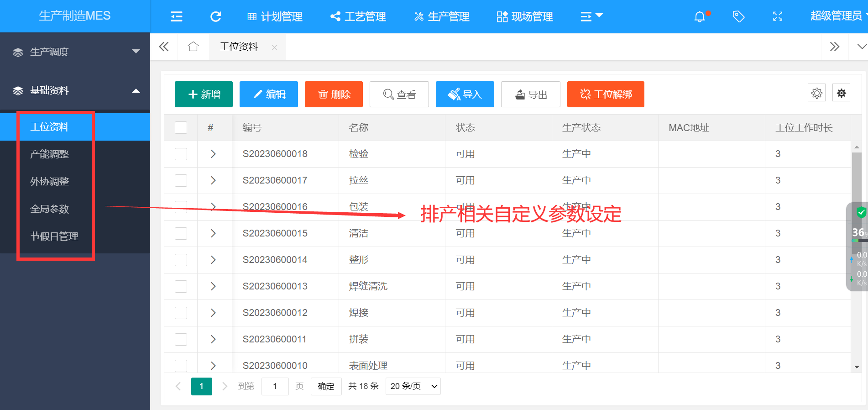
Task: Open 计划管理 in top navigation
Action: (275, 17)
